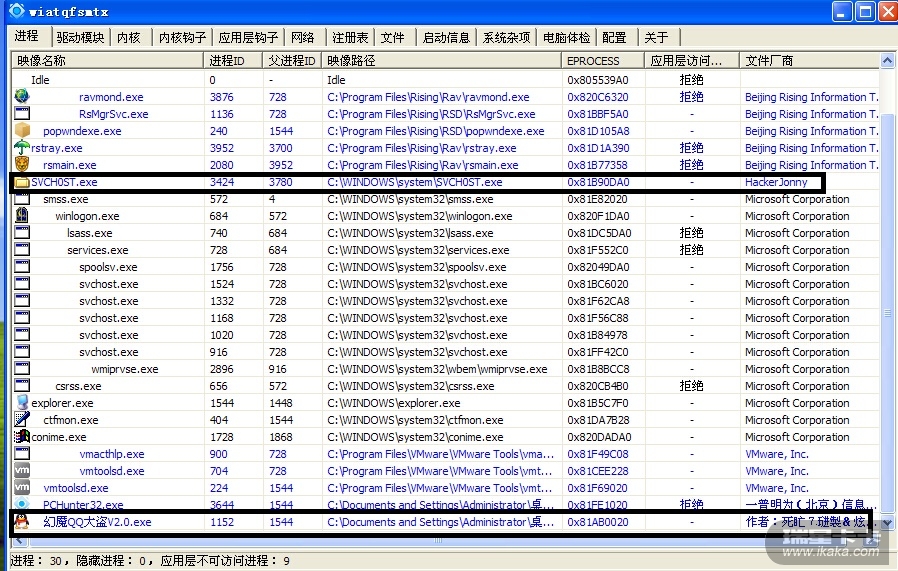Click the winlogon.exe icon
Viewport: 898px width, 571px height.
coord(22,215)
